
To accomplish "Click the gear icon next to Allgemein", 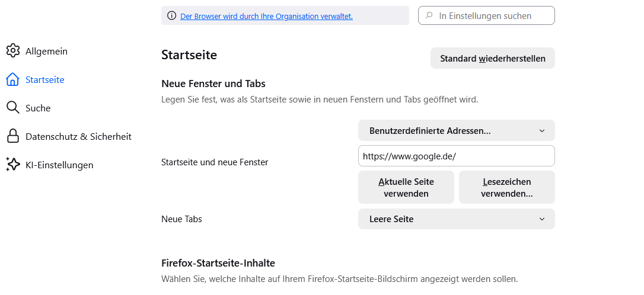I will click(x=12, y=51).
